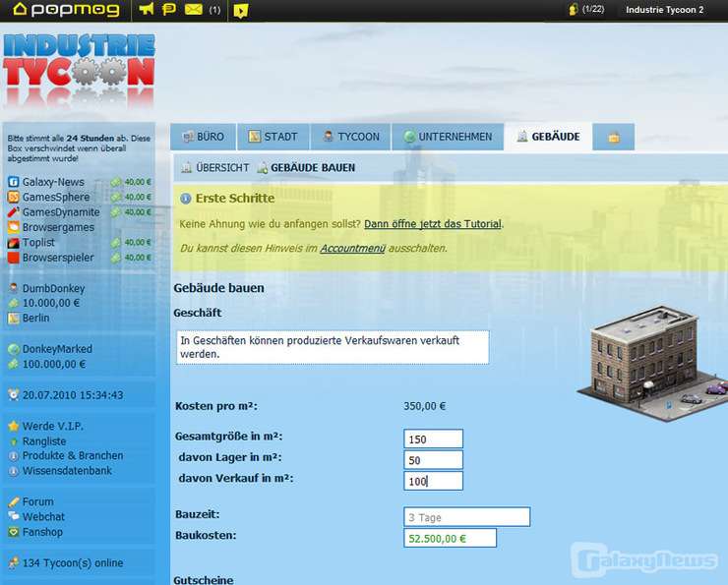728x585 pixels.
Task: Click the Browsergames site icon
Action: tap(14, 227)
